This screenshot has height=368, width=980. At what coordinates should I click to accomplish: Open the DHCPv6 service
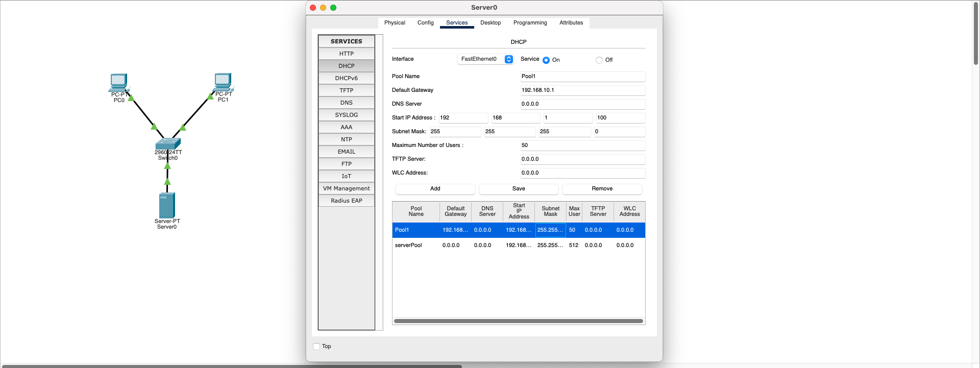(347, 78)
